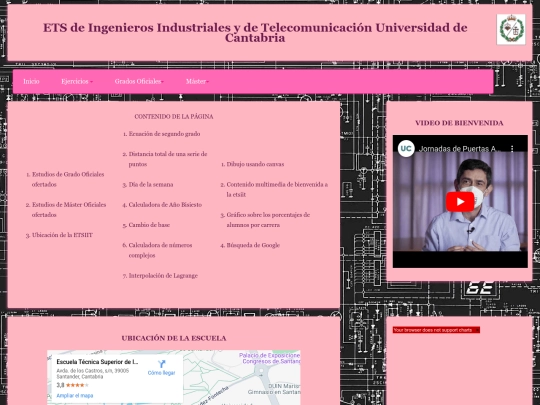The height and width of the screenshot is (405, 540).
Task: Click the 'Your browser does not support charts' message
Action: point(436,330)
